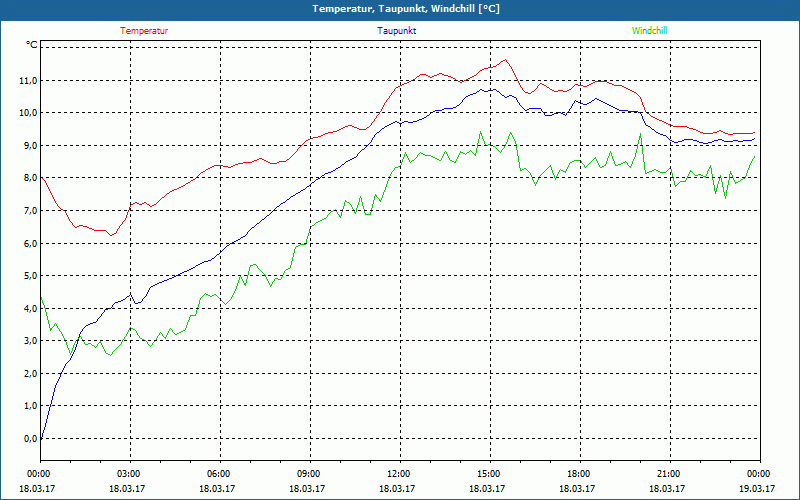
Task: Click the 10,0 y-axis value
Action: click(x=28, y=113)
